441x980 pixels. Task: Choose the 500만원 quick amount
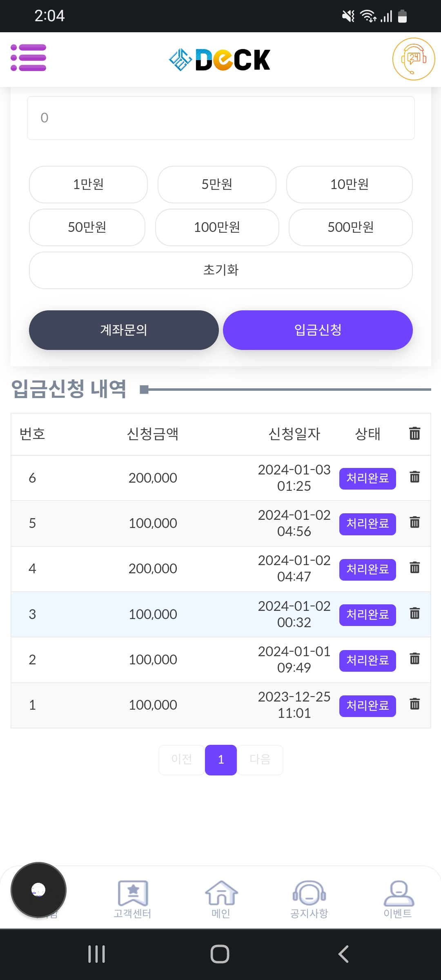[350, 227]
